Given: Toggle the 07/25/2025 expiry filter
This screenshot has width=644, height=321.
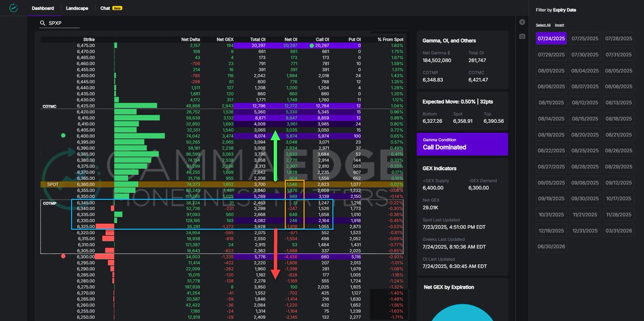Looking at the screenshot, I should pos(584,39).
